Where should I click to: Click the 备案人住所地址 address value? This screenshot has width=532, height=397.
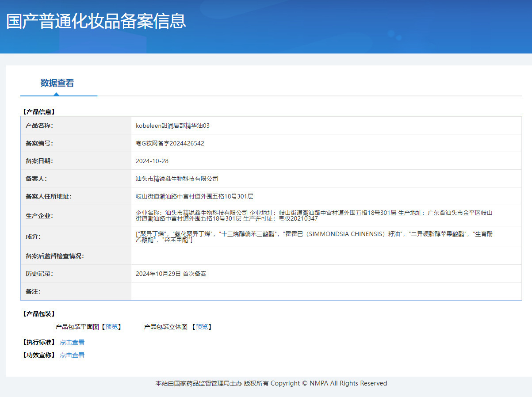pyautogui.click(x=194, y=196)
